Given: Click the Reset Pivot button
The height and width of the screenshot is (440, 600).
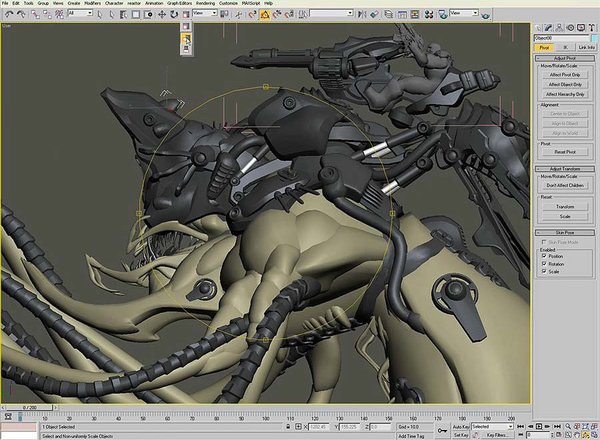Looking at the screenshot, I should (x=564, y=151).
